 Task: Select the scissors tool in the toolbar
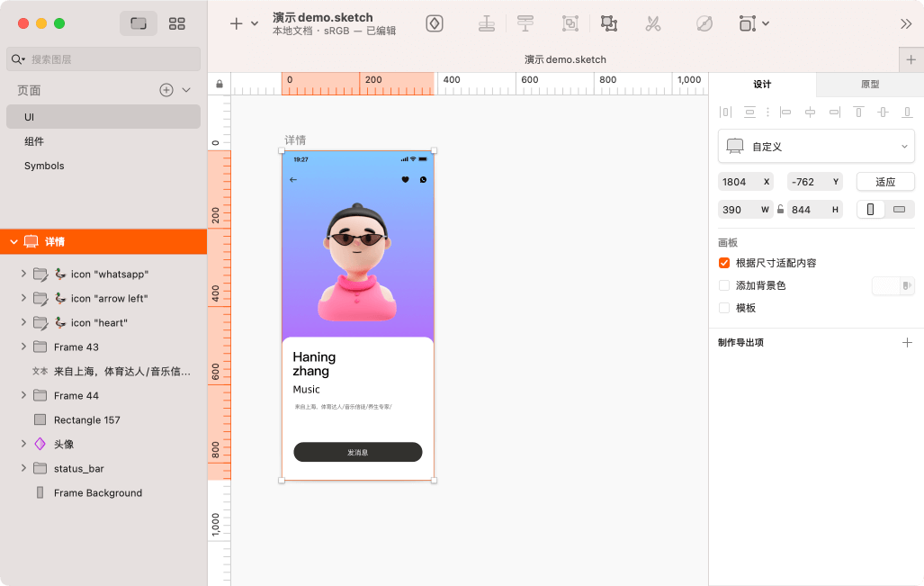click(653, 23)
